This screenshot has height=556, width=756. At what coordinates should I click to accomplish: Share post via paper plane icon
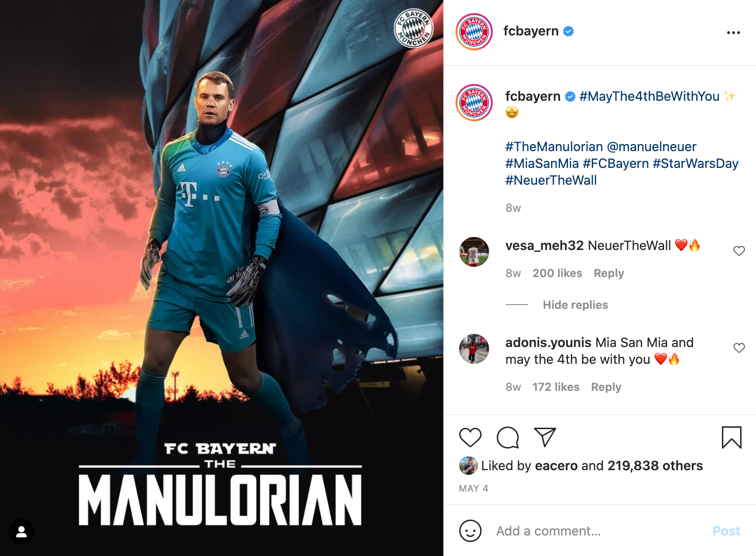coord(545,437)
